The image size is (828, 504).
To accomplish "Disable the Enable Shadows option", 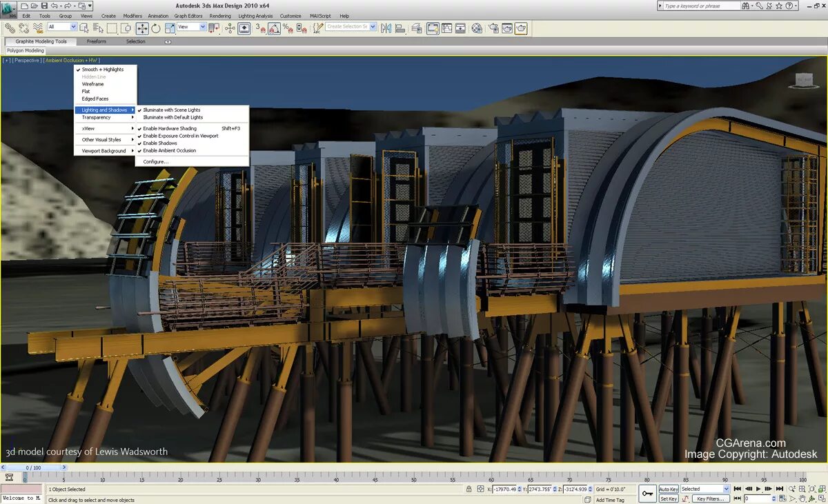I will tap(160, 143).
